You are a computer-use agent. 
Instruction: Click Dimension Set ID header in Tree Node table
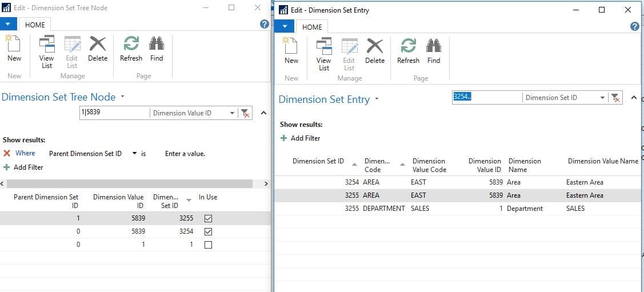pos(166,201)
